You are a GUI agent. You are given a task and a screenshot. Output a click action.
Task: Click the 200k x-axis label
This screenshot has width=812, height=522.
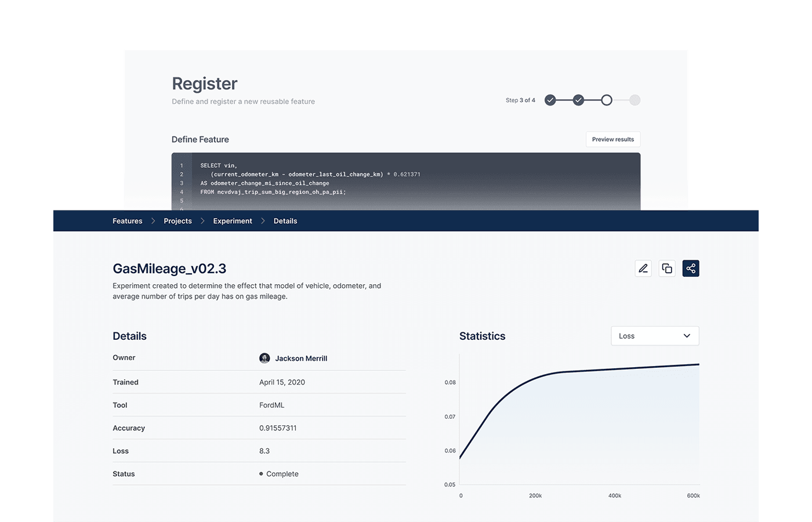[x=535, y=496]
